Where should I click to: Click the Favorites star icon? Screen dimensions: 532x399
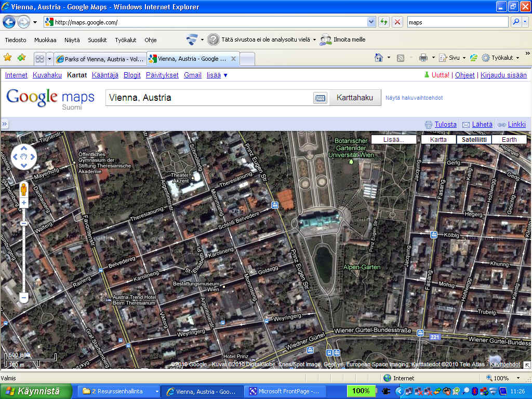tap(8, 58)
